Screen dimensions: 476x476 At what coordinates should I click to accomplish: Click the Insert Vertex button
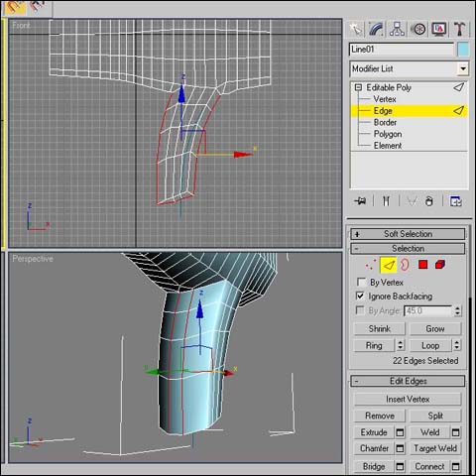[x=408, y=400]
